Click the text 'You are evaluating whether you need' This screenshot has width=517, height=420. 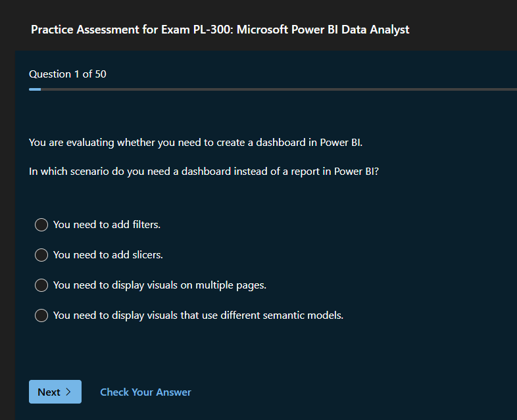pyautogui.click(x=196, y=143)
